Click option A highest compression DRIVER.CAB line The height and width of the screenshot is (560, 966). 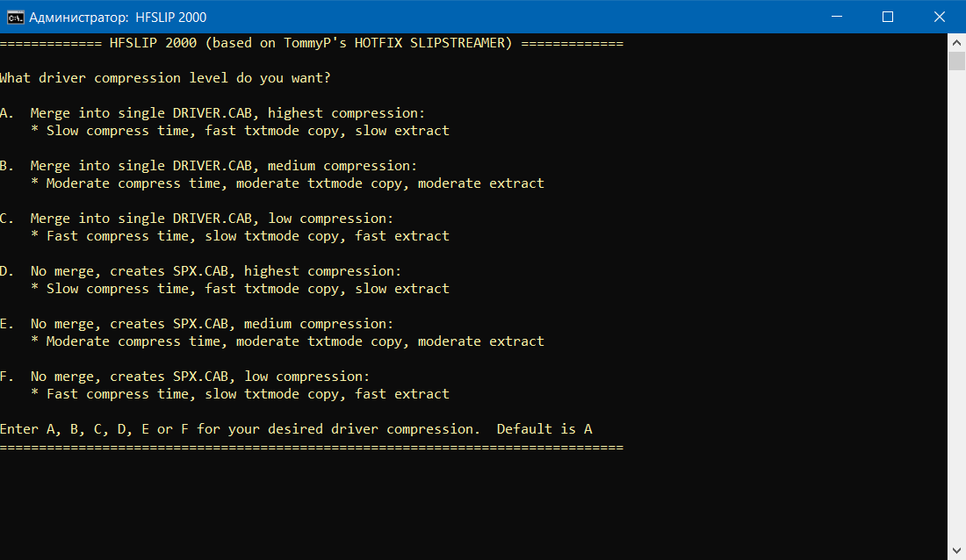click(x=227, y=113)
